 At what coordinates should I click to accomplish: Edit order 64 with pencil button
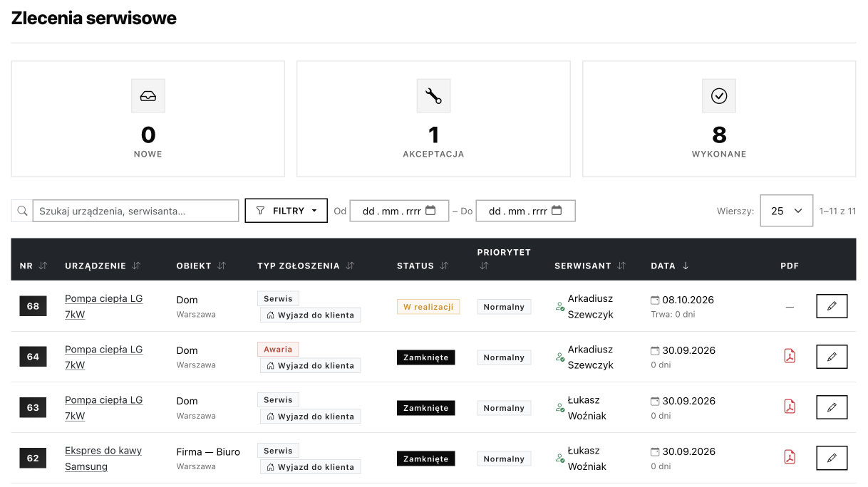point(832,357)
